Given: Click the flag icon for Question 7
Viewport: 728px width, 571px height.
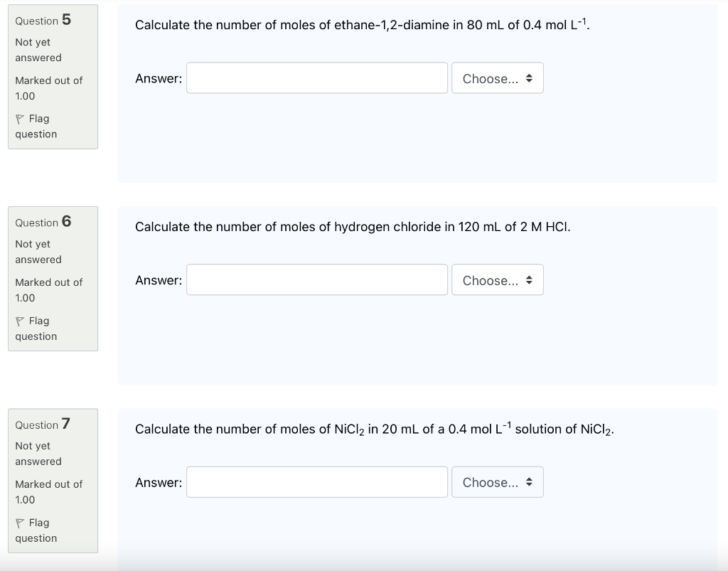Looking at the screenshot, I should (x=20, y=523).
